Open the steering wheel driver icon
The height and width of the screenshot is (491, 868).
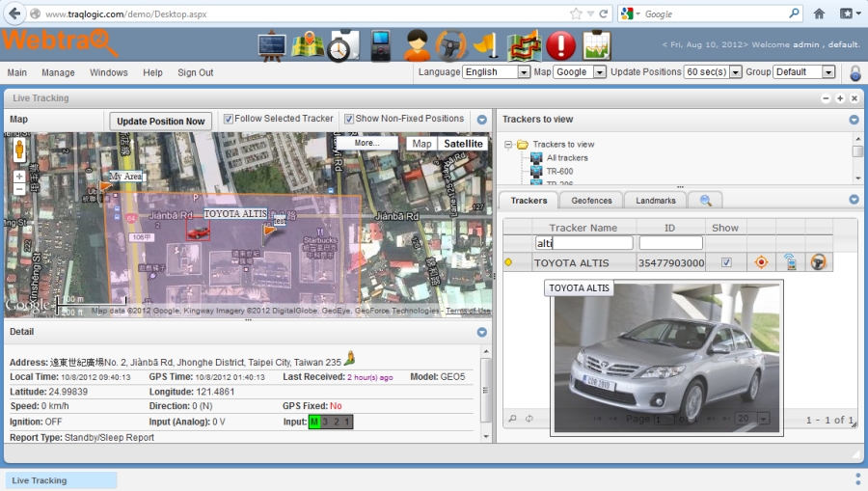(451, 46)
